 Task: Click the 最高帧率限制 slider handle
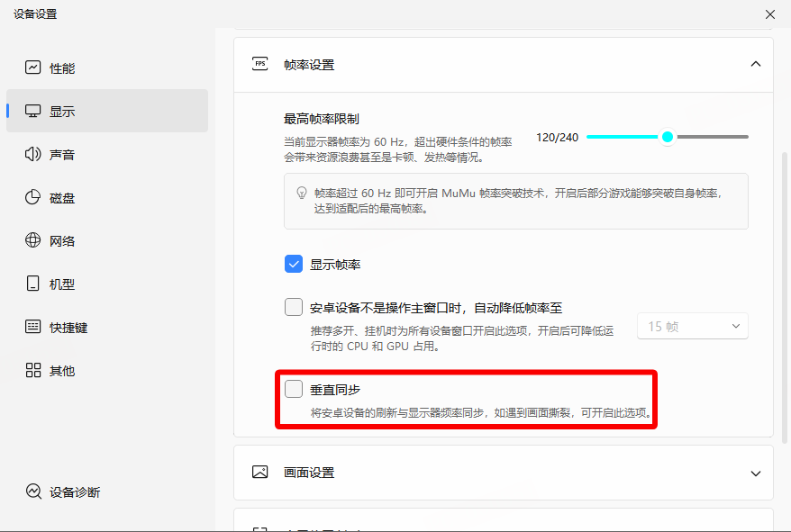[x=668, y=137]
